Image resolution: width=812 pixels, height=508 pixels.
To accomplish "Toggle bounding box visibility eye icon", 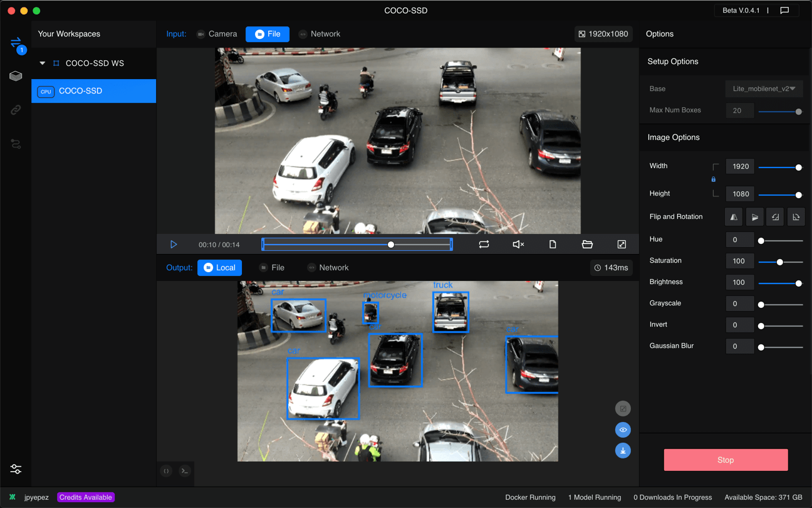I will [x=623, y=430].
